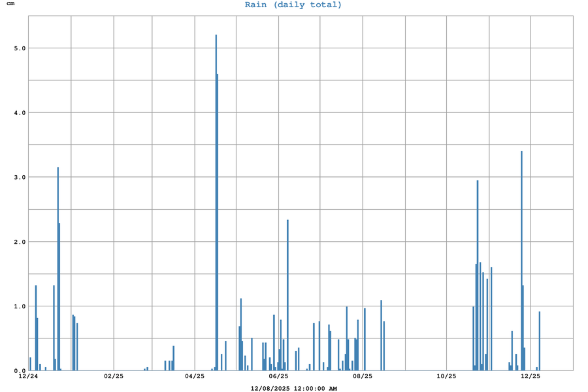Select the 10/25 x-axis date label
Viewport: 588px width, 392px height.
[x=446, y=376]
